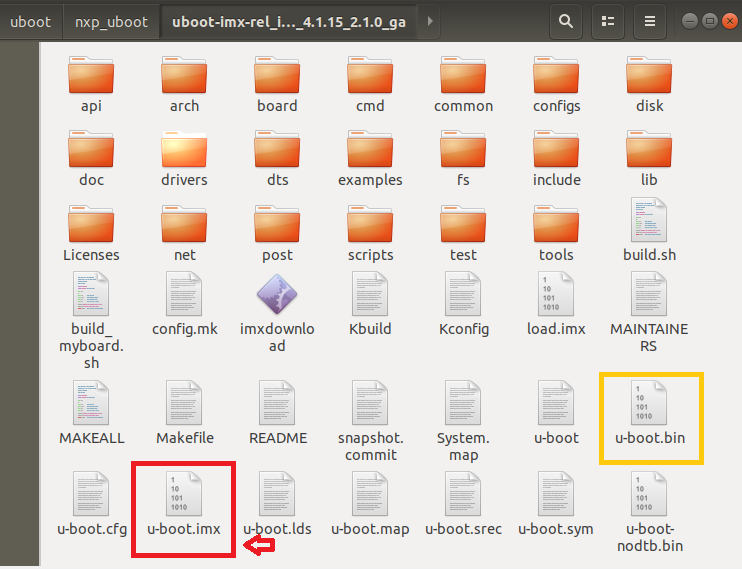This screenshot has width=742, height=569.
Task: Open the search button in header
Action: [x=565, y=21]
